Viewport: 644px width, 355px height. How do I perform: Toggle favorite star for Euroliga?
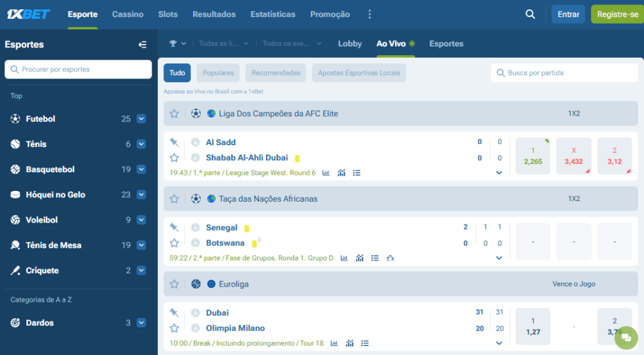pos(174,284)
